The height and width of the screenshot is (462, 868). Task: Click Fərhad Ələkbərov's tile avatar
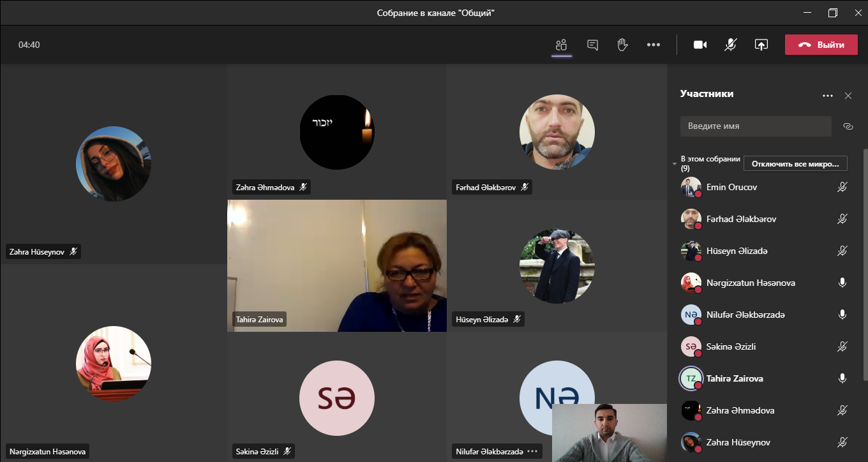coord(557,132)
